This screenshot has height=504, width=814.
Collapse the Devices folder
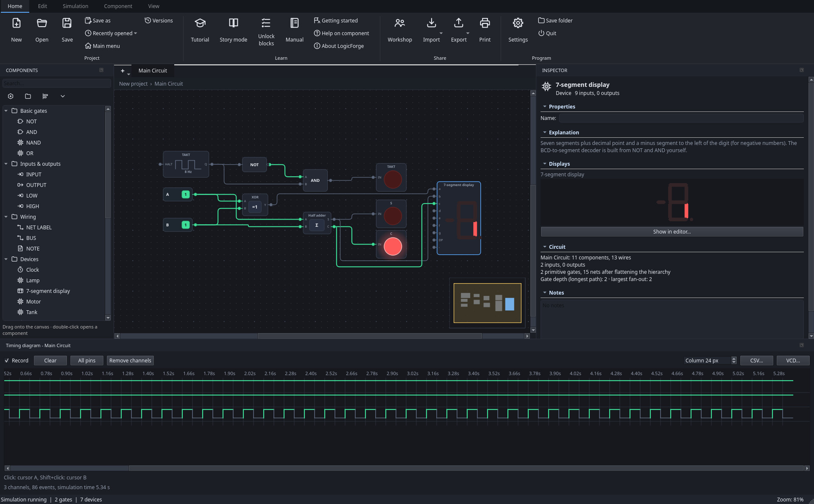(6, 259)
